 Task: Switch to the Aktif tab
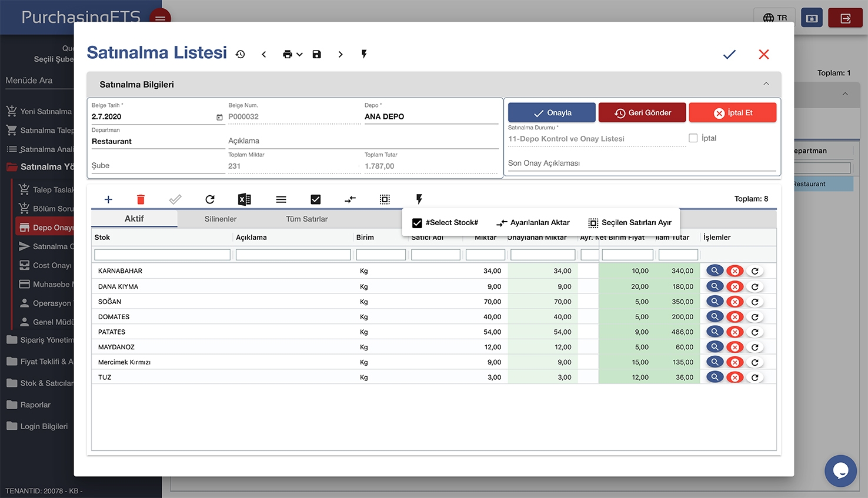pyautogui.click(x=134, y=219)
